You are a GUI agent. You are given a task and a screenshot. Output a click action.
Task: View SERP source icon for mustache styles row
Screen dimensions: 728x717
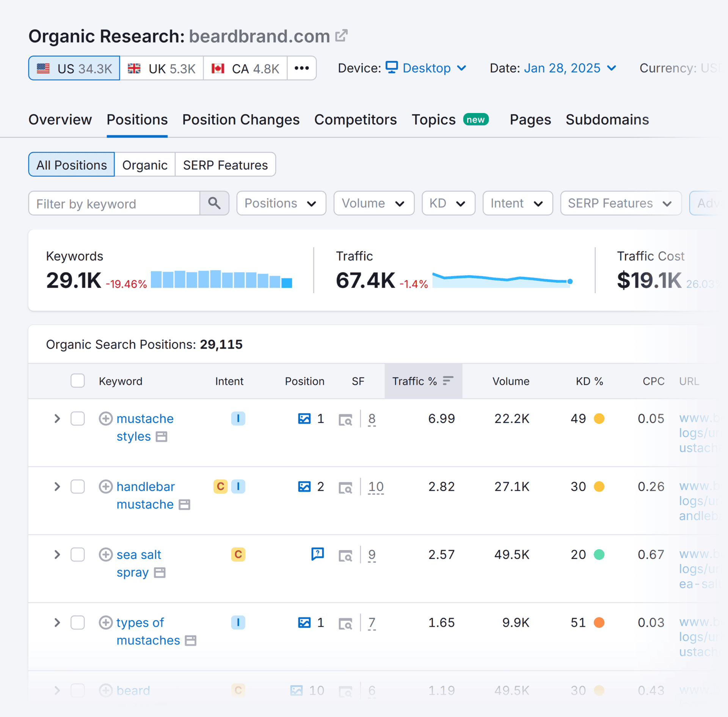point(345,420)
